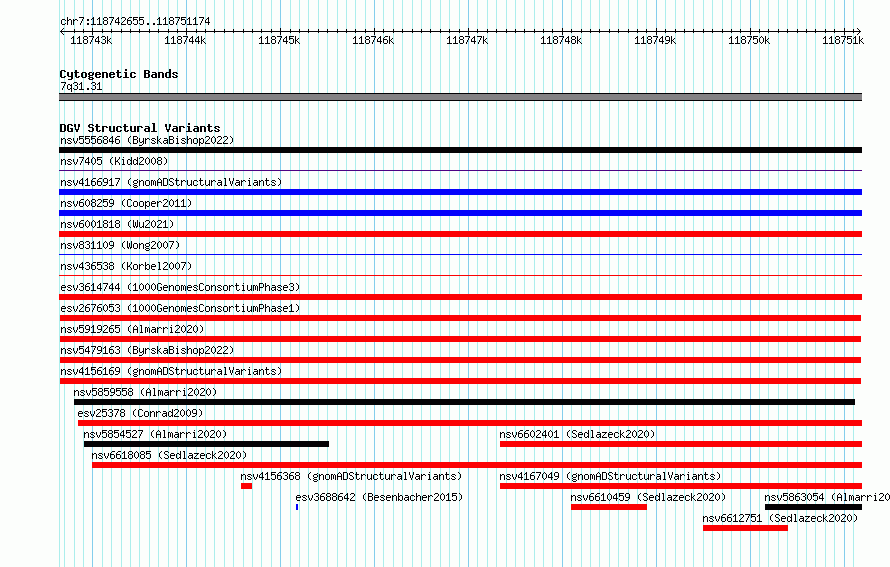Click the chr7:118742655..118751174 coordinates
The height and width of the screenshot is (567, 890).
click(x=135, y=21)
